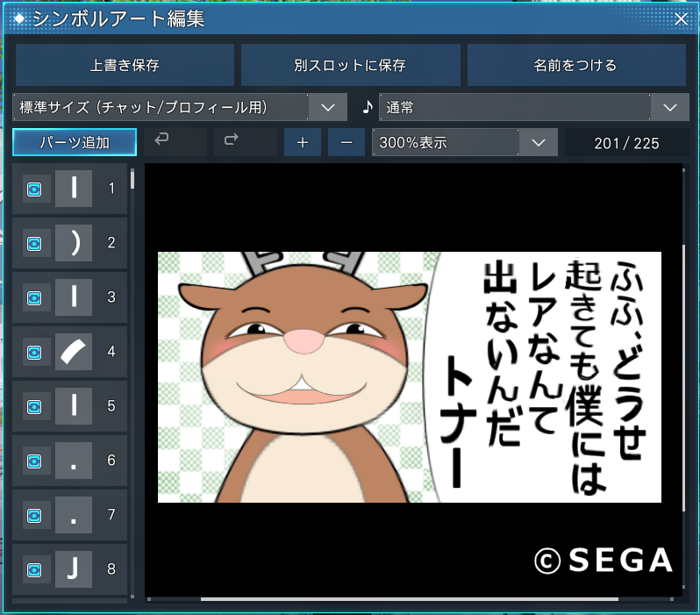Click the reindeer symbol art canvas
700x615 pixels.
pyautogui.click(x=410, y=377)
